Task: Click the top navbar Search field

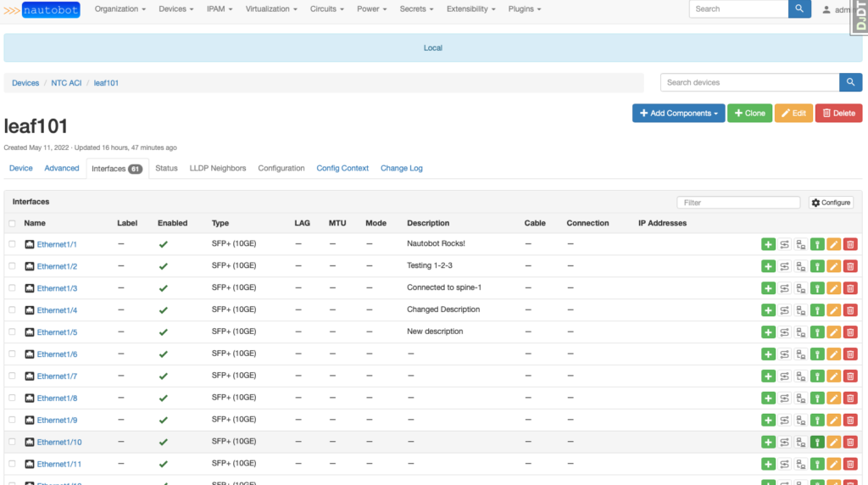Action: pyautogui.click(x=738, y=8)
